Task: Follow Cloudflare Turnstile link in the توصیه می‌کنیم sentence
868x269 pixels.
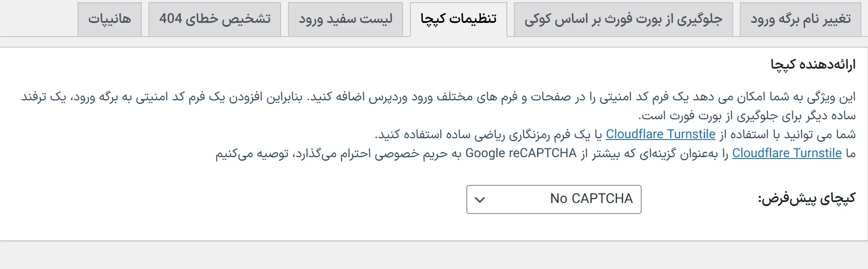Action: click(787, 153)
